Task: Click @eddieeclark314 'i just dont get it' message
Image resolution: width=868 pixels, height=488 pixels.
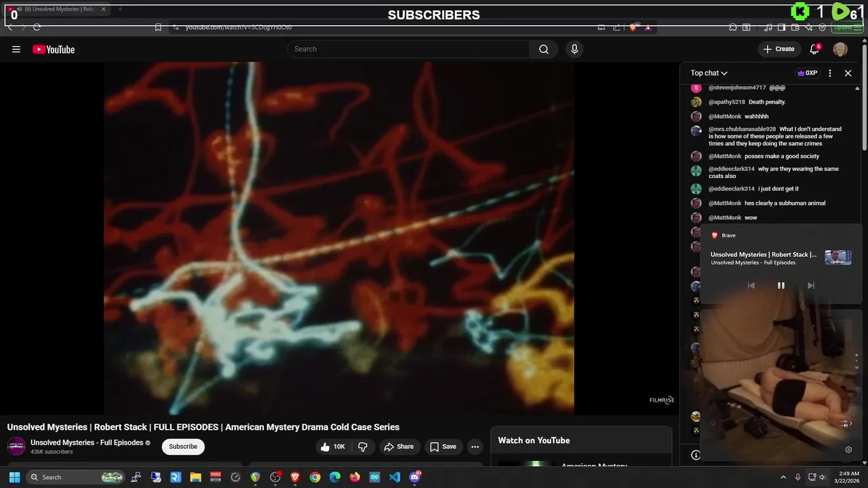Action: tap(778, 188)
